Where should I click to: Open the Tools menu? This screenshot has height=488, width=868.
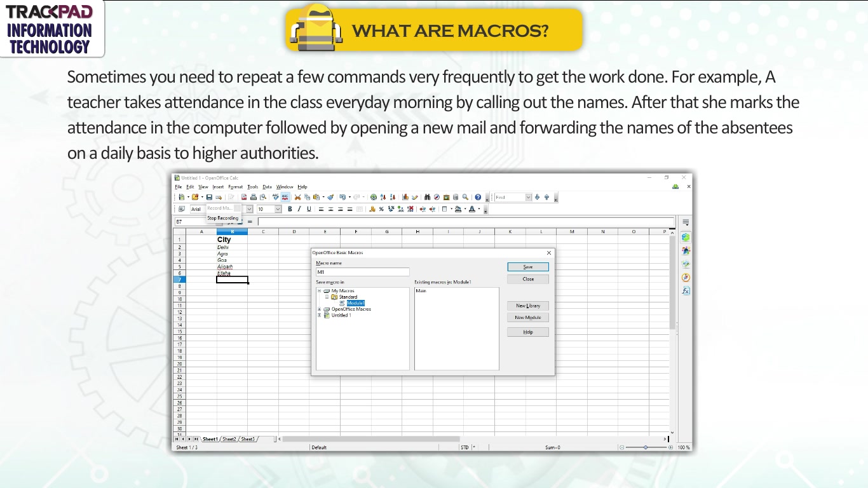[253, 187]
